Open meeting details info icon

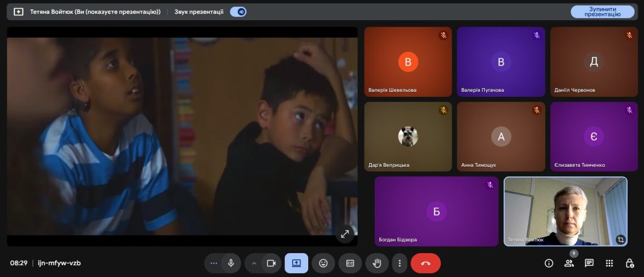point(549,263)
